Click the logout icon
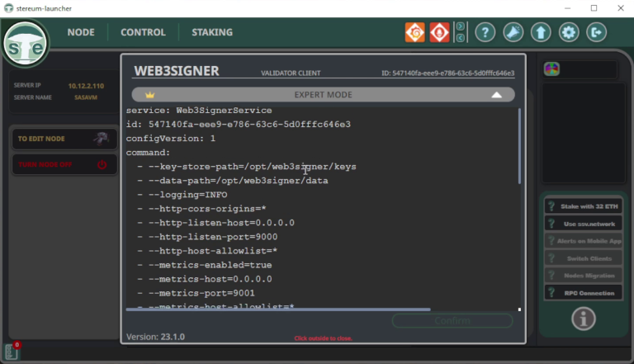The height and width of the screenshot is (364, 634). click(596, 32)
